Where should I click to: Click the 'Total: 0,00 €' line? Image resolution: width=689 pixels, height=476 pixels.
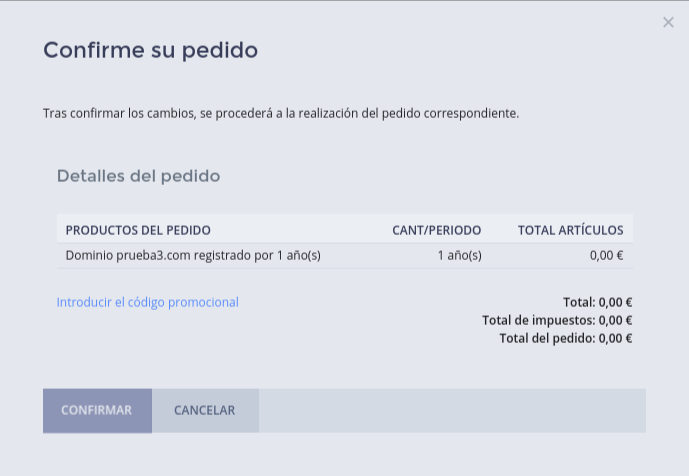(597, 302)
